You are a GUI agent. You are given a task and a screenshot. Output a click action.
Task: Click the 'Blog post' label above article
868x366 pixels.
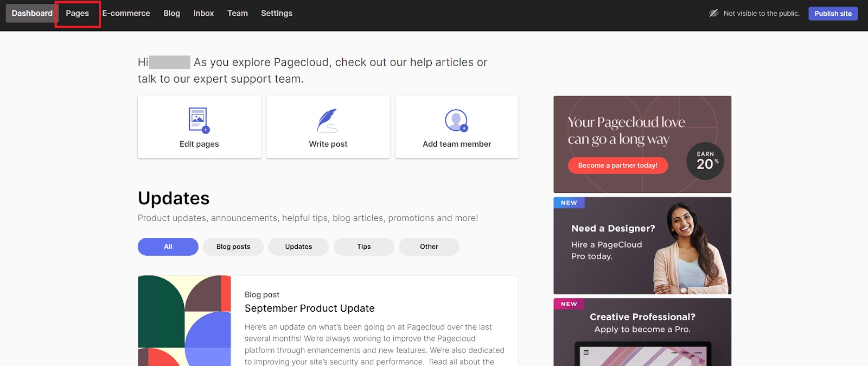262,295
